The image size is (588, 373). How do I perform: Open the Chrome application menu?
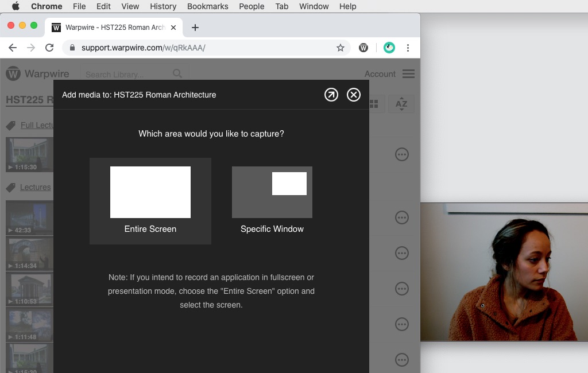point(47,6)
